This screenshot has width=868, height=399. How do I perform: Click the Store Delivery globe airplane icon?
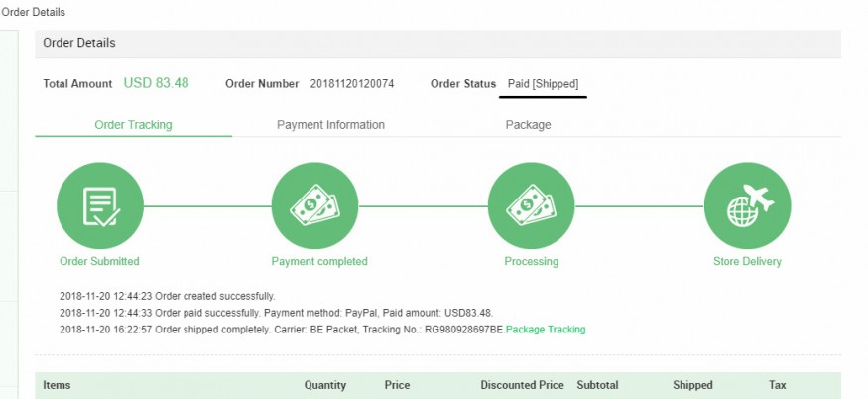pos(747,206)
